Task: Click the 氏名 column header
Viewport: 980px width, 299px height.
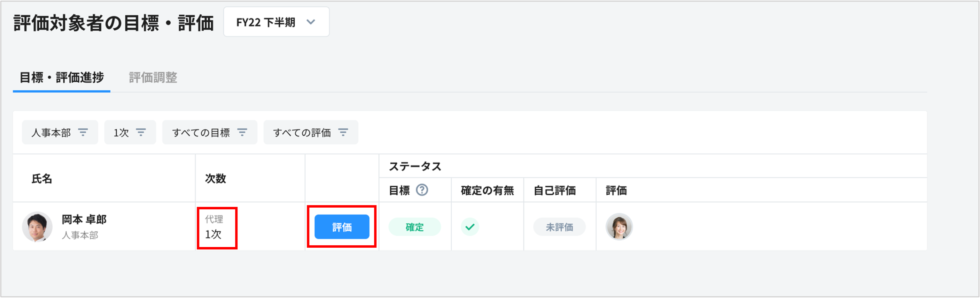Action: (x=42, y=178)
